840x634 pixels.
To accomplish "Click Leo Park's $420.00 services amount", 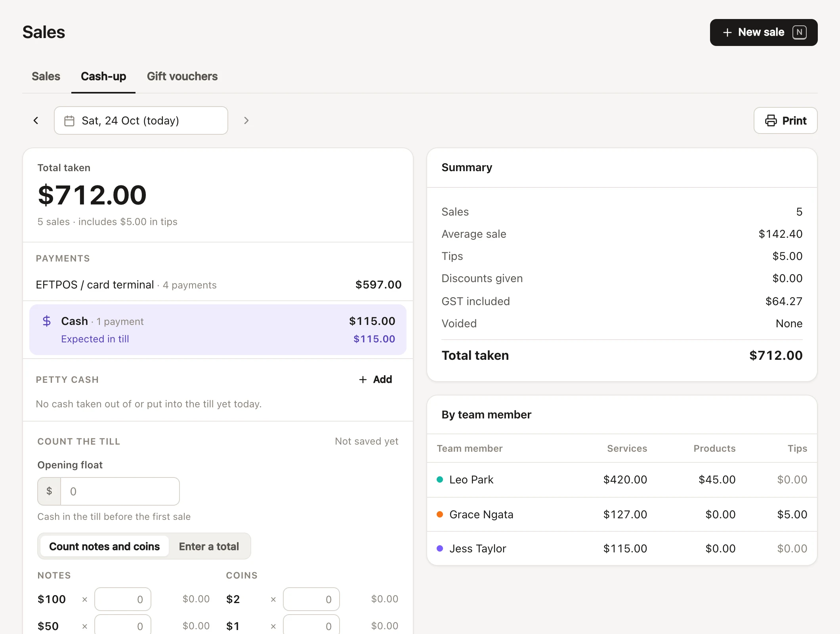I will pos(625,479).
